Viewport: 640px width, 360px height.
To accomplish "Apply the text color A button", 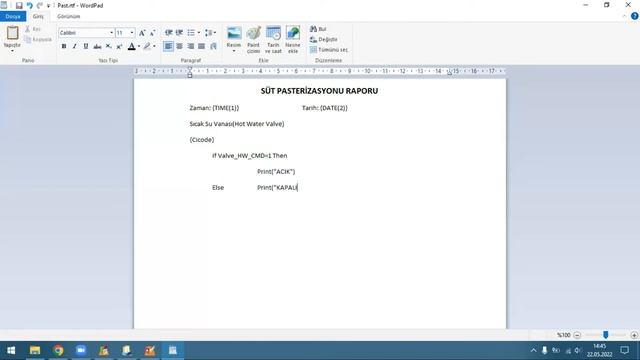I will 131,47.
